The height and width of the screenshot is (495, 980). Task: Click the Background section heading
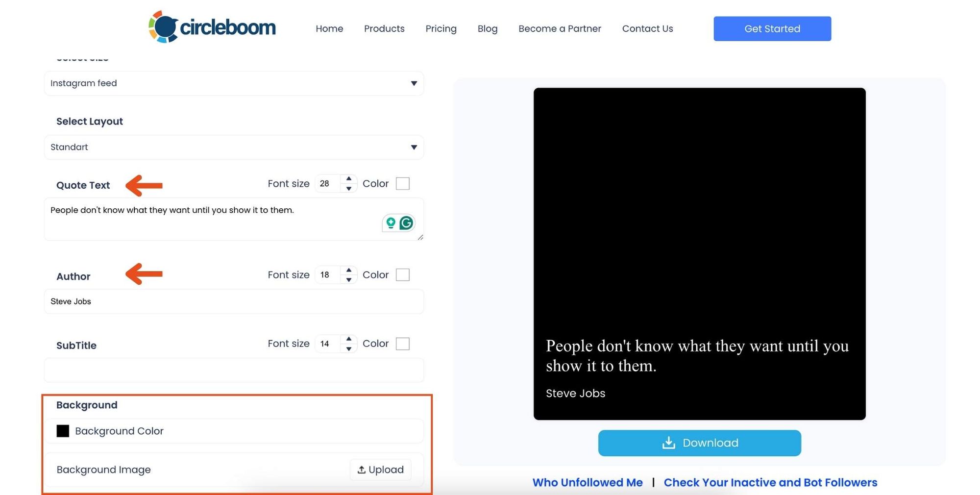tap(87, 405)
